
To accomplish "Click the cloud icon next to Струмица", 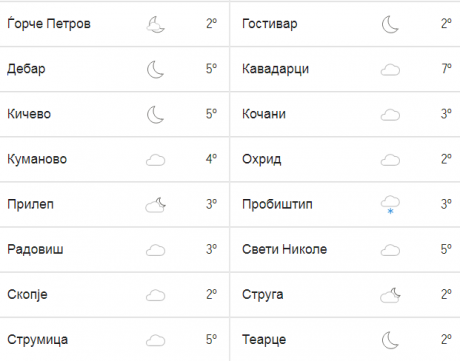I will pos(156,340).
